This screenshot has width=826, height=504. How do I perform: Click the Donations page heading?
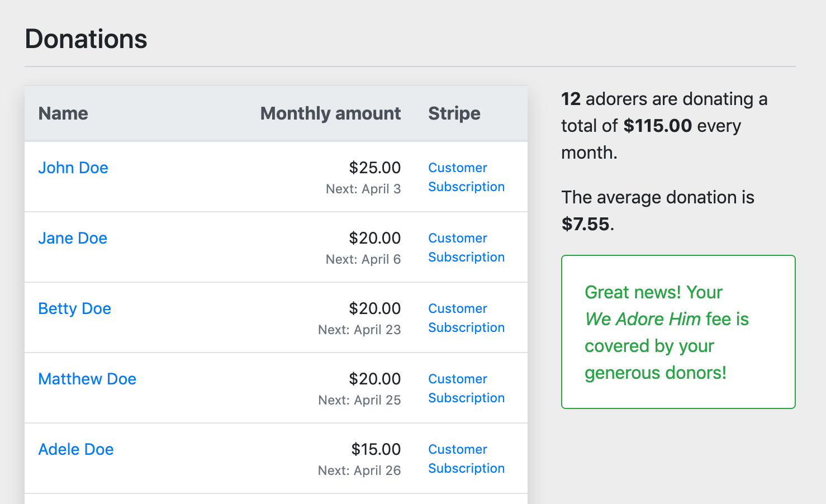[86, 39]
